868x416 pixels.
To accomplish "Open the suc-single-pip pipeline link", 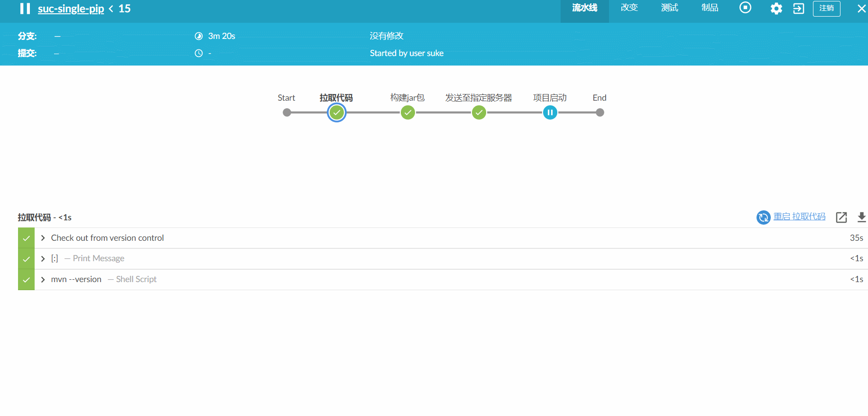I will pyautogui.click(x=71, y=9).
